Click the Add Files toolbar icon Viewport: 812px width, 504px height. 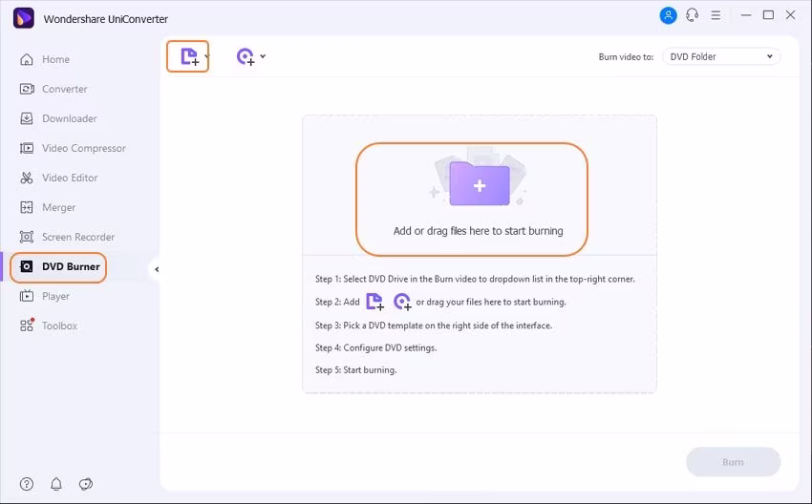(x=189, y=56)
